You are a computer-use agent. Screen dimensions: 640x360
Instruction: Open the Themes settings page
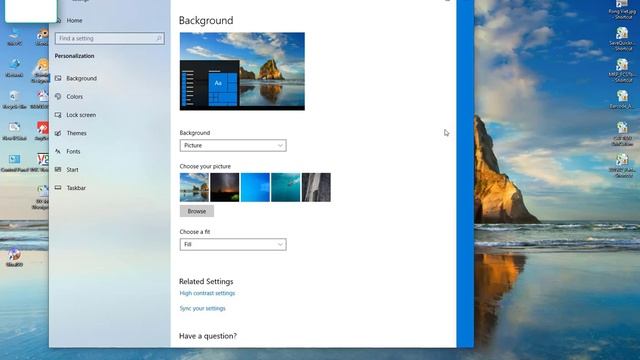click(x=76, y=133)
